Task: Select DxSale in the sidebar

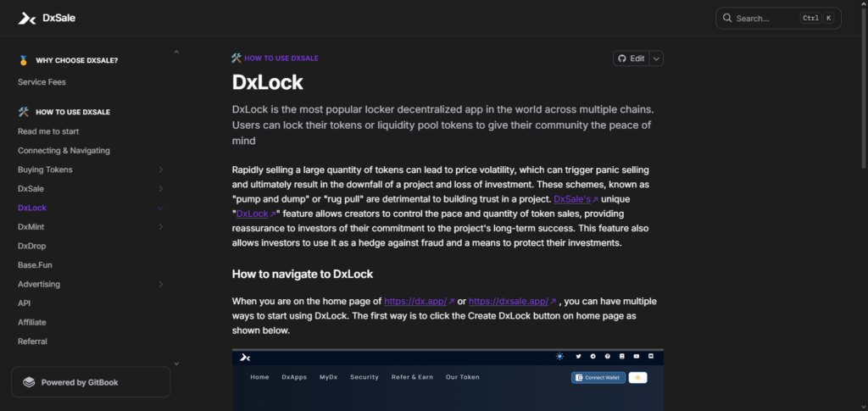Action: point(31,189)
